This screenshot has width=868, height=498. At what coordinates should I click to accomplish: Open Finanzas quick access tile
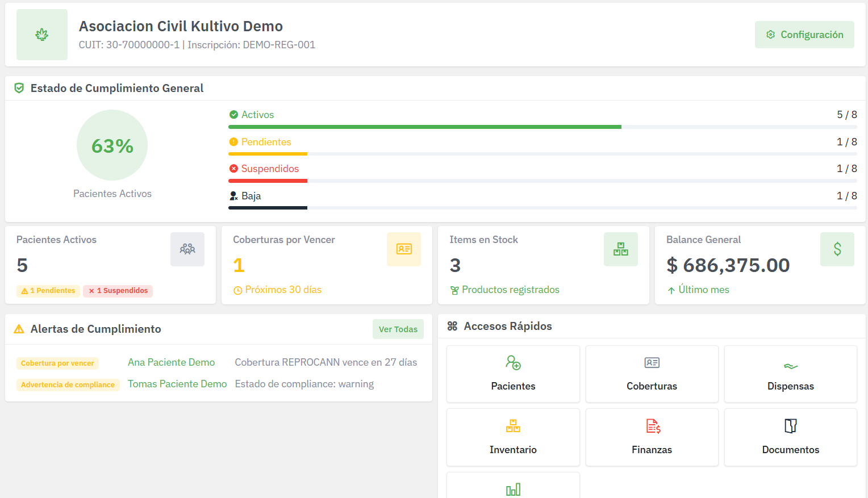coord(652,437)
